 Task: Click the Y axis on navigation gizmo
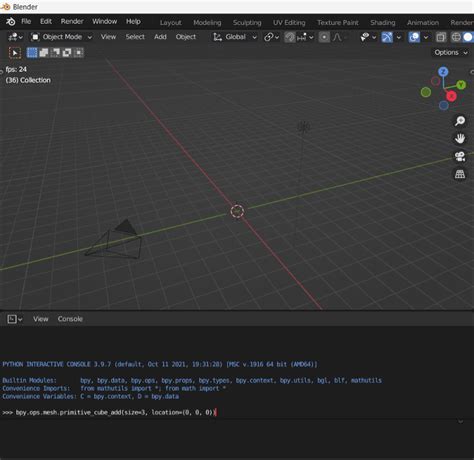pos(461,85)
